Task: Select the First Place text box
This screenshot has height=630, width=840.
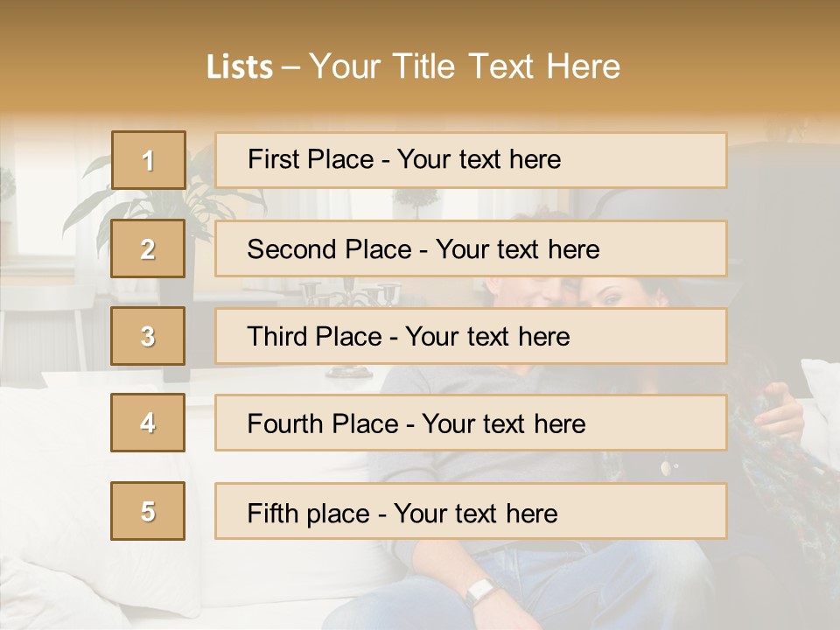Action: point(471,160)
